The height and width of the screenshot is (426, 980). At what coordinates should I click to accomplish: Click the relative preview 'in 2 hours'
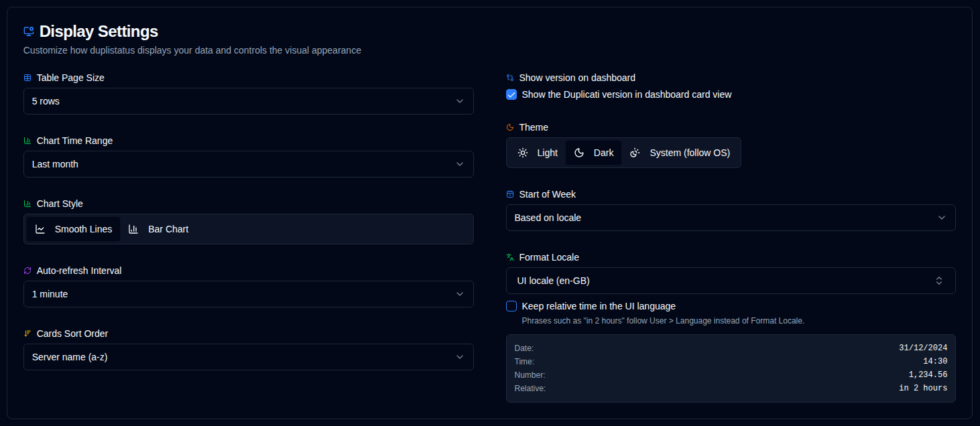coord(923,388)
